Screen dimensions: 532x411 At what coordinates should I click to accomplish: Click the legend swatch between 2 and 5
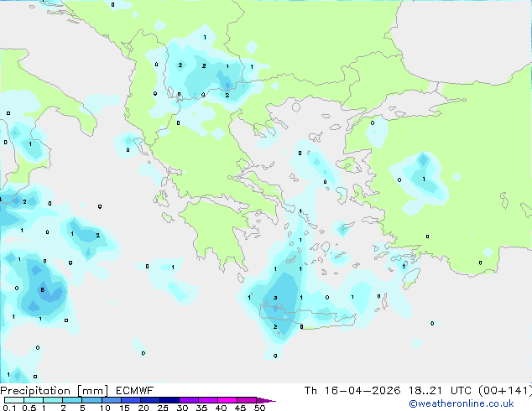pyautogui.click(x=72, y=400)
